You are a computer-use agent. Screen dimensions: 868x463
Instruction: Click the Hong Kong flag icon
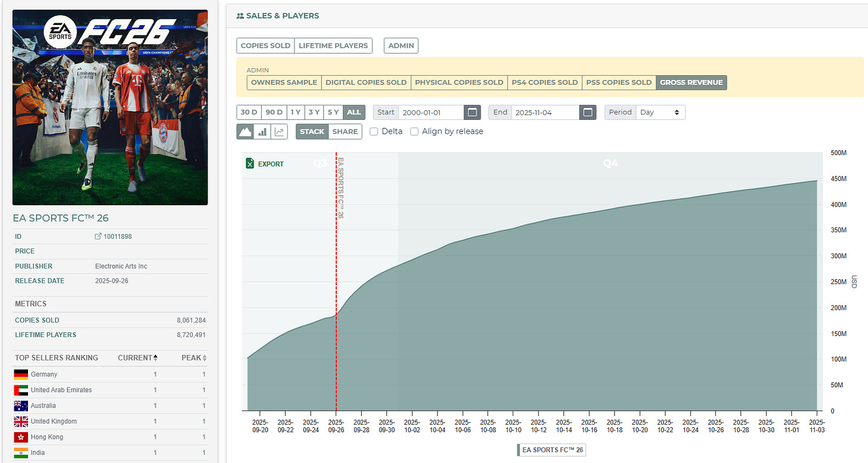point(21,437)
